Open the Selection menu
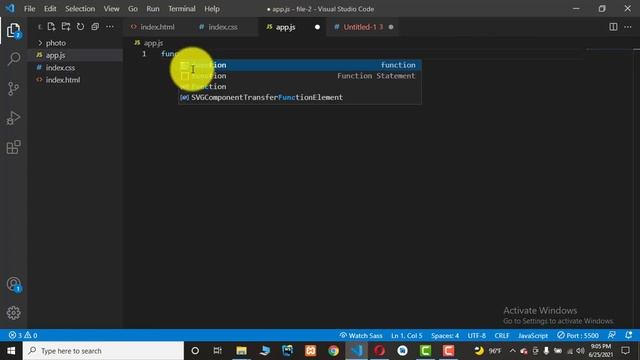Image resolution: width=640 pixels, height=360 pixels. coord(80,9)
